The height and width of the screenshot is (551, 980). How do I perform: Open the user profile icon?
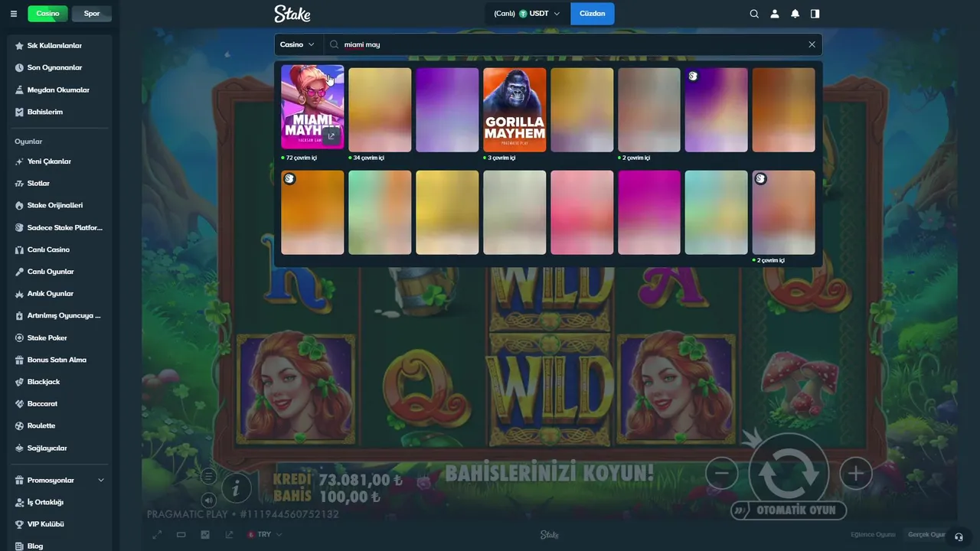point(775,14)
